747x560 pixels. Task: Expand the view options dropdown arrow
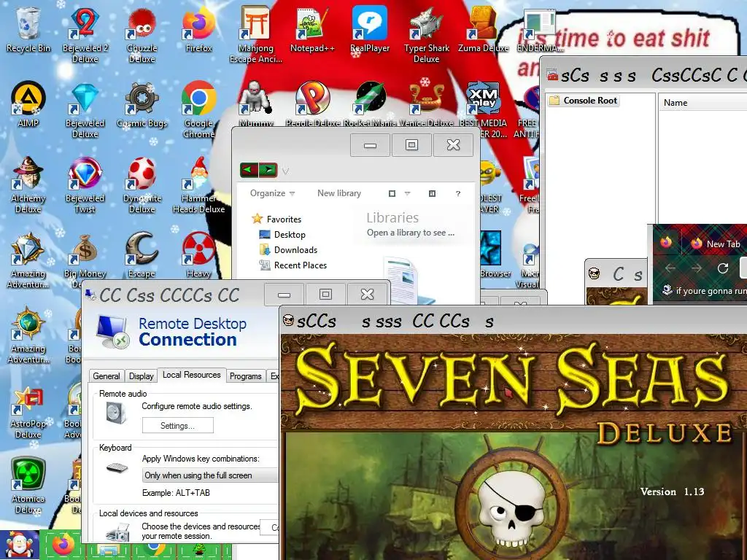coord(407,193)
